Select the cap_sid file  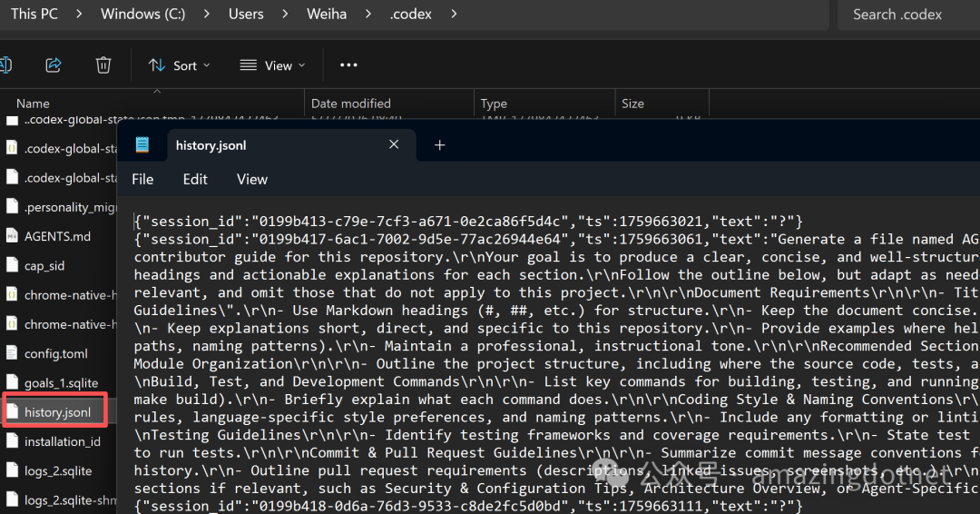coord(44,266)
